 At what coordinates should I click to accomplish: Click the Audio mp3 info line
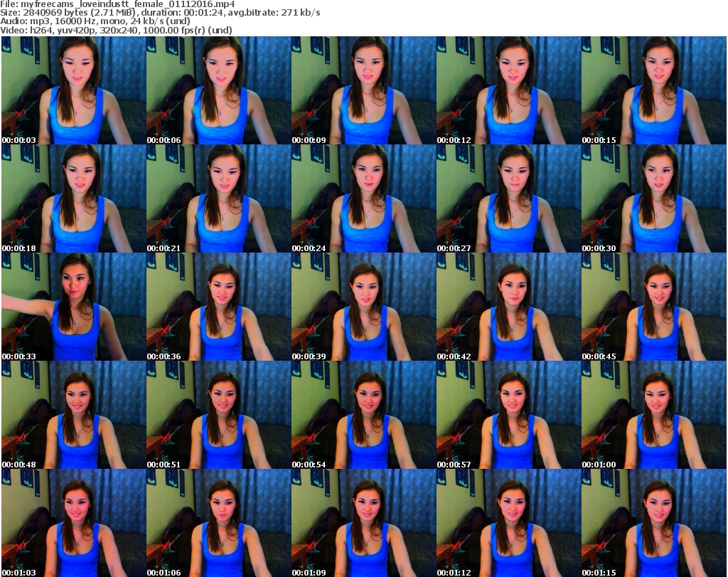click(x=95, y=21)
